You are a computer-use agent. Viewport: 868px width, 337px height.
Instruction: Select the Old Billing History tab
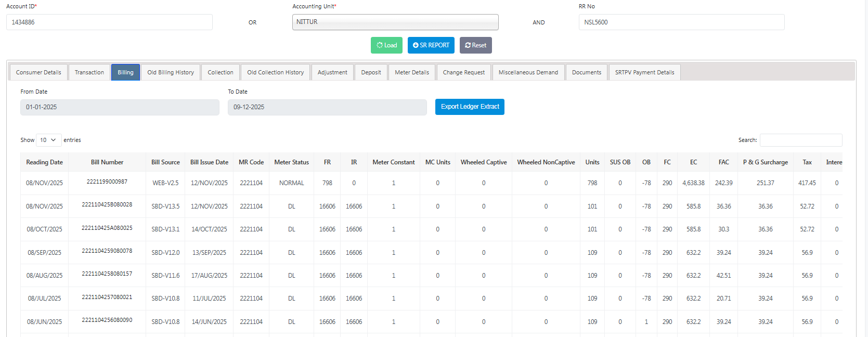[171, 72]
